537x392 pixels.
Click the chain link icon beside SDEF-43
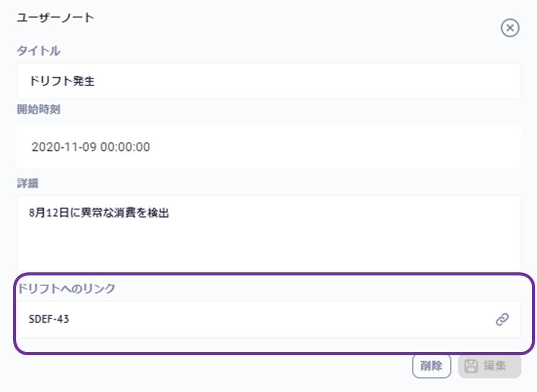click(x=501, y=319)
